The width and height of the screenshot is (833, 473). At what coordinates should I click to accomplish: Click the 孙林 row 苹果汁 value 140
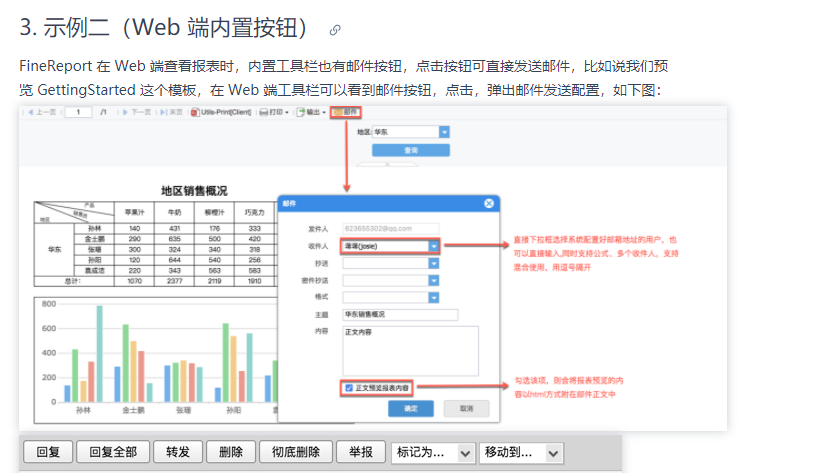point(134,229)
